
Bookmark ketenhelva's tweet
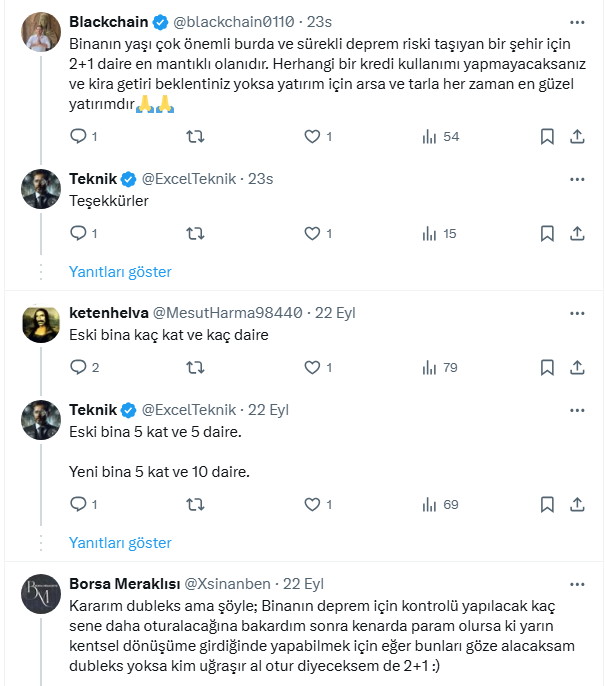pyautogui.click(x=547, y=367)
